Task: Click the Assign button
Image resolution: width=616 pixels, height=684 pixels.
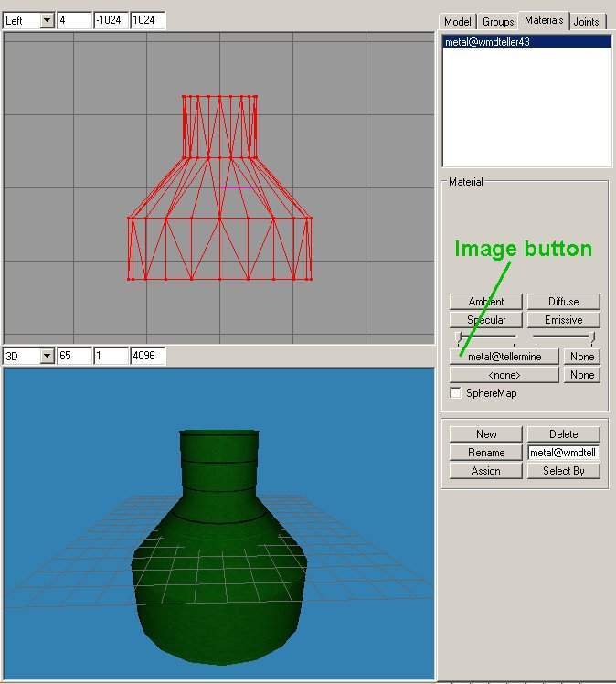Action: click(x=485, y=471)
